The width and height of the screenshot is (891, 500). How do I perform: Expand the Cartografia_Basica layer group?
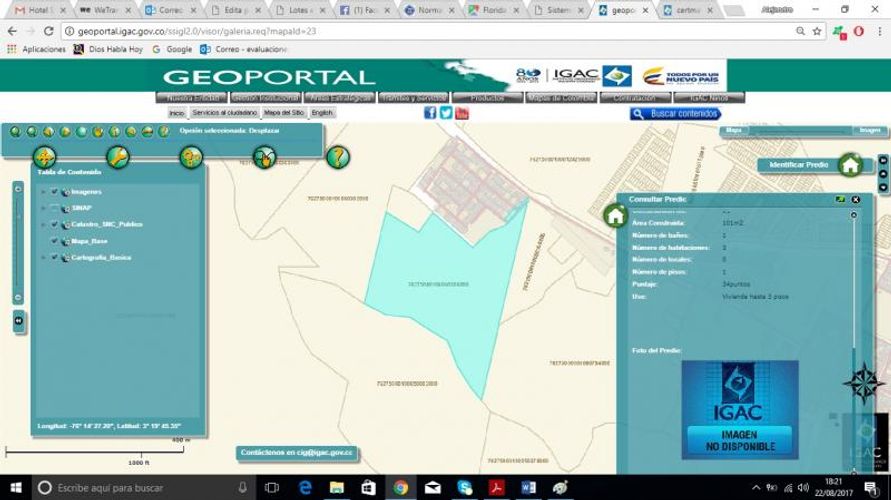click(43, 258)
